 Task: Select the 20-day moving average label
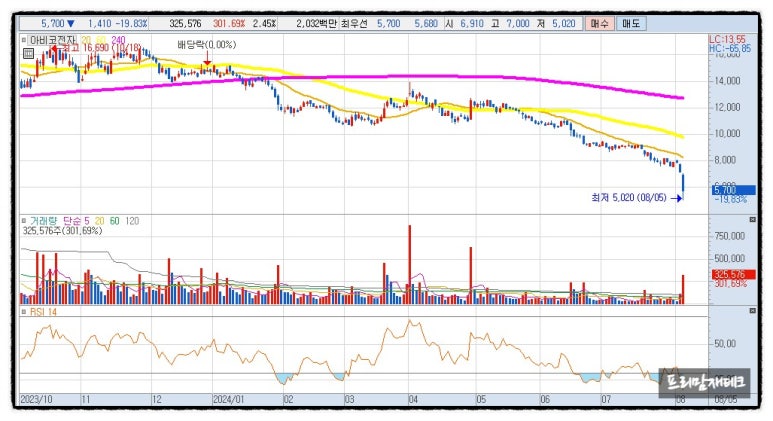coord(86,40)
